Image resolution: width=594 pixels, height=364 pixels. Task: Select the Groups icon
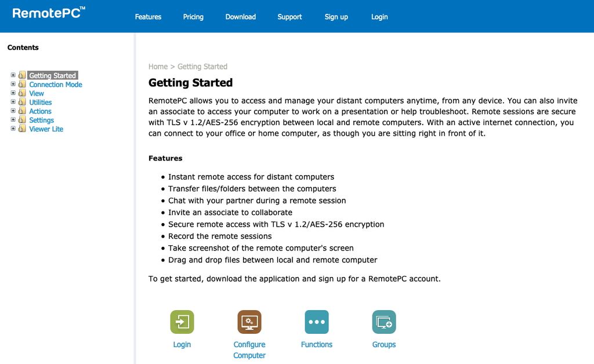click(x=384, y=322)
